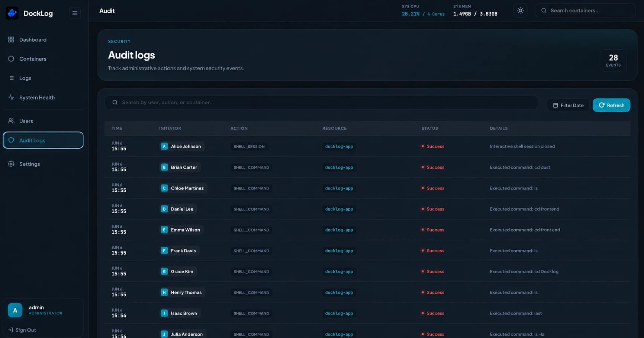Click the SHELL_SESSION action tag
The width and height of the screenshot is (644, 338).
[249, 147]
